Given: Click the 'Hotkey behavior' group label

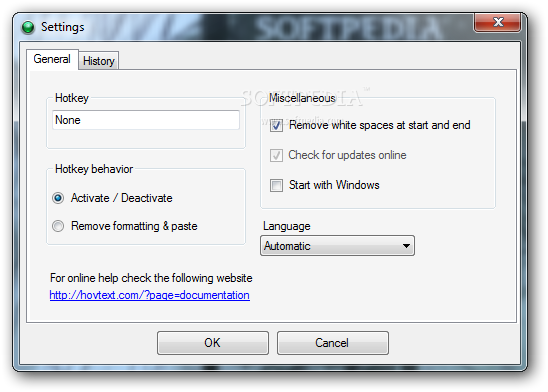Looking at the screenshot, I should (x=94, y=169).
